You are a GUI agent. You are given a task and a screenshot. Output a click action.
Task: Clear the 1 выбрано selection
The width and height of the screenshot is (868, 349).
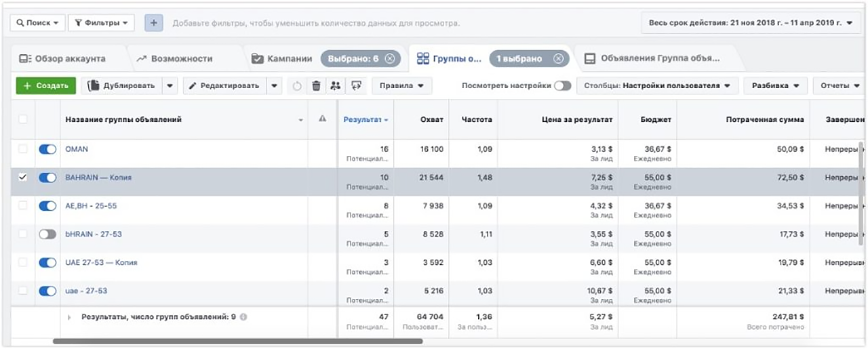[x=558, y=58]
